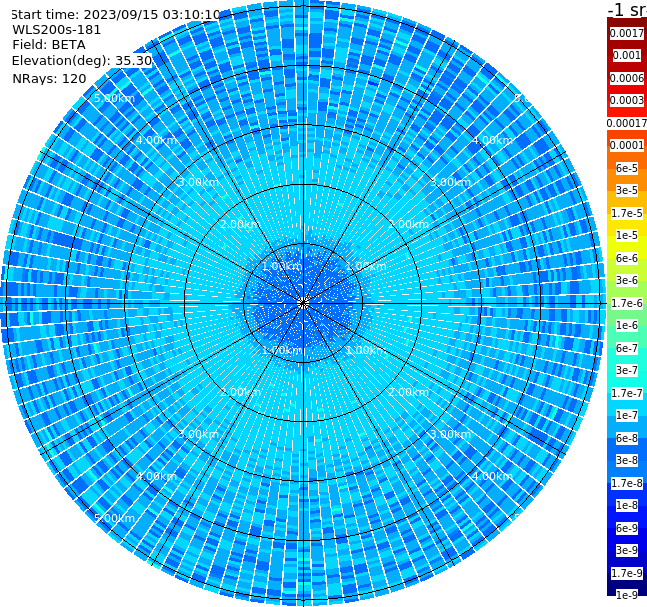
Task: Select the 0.0001 colorbar label
Action: (627, 145)
